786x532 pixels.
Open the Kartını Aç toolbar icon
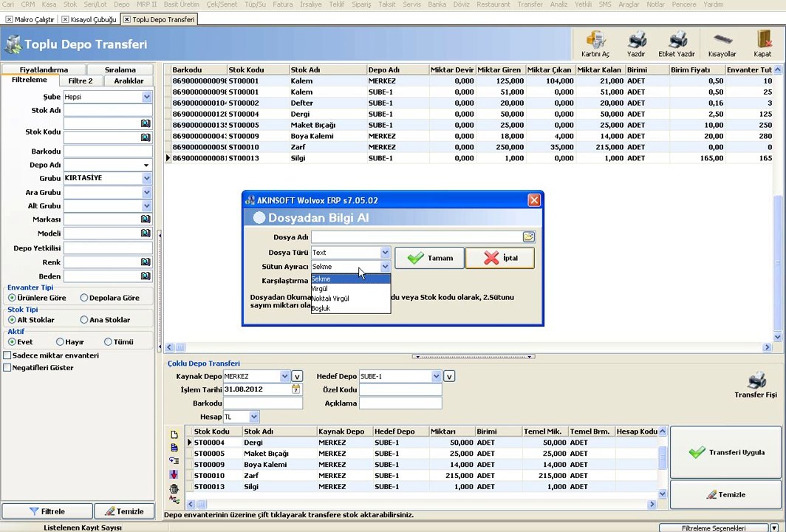pos(595,44)
